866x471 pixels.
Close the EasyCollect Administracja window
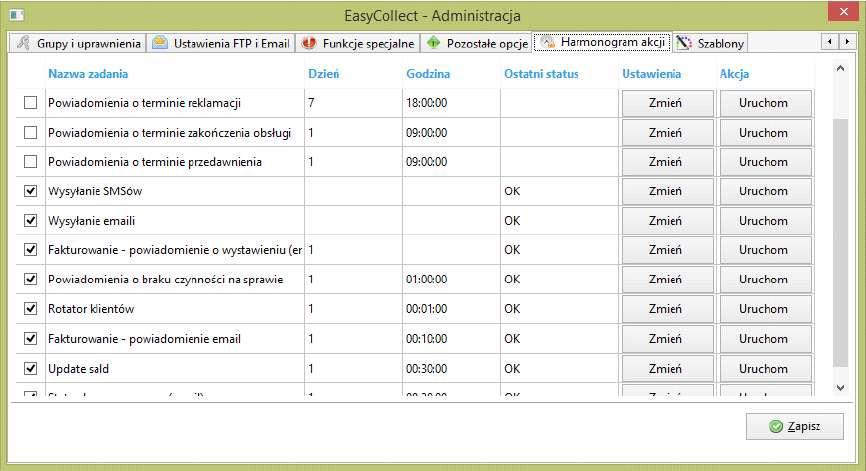tap(843, 12)
